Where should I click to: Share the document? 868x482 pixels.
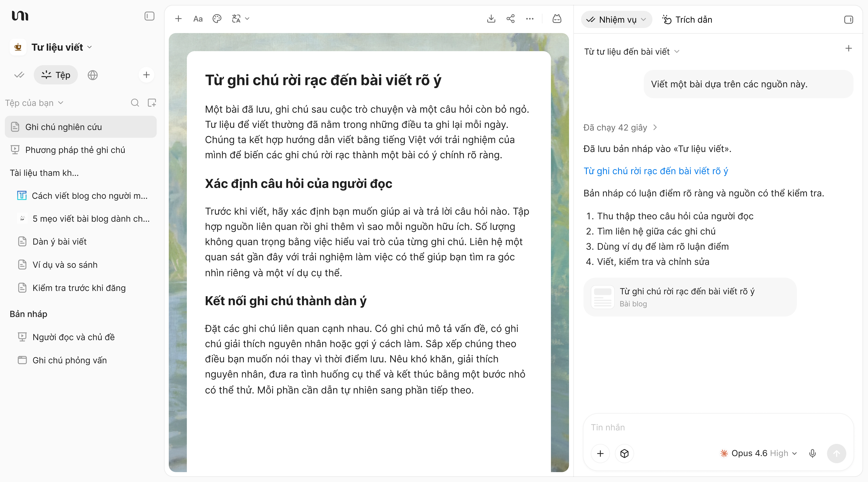510,19
